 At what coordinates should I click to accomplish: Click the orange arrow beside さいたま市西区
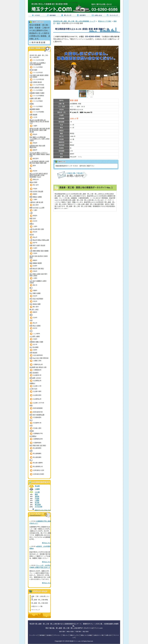(31, 67)
